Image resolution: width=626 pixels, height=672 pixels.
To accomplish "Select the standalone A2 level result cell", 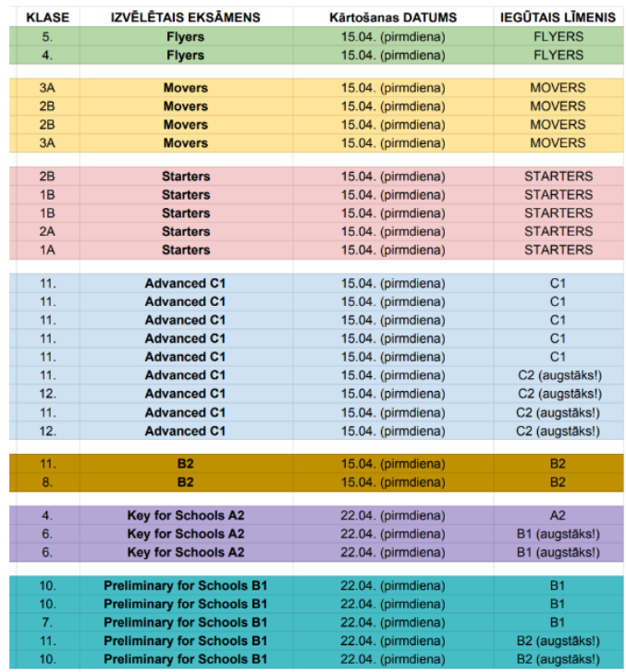I will pyautogui.click(x=558, y=516).
